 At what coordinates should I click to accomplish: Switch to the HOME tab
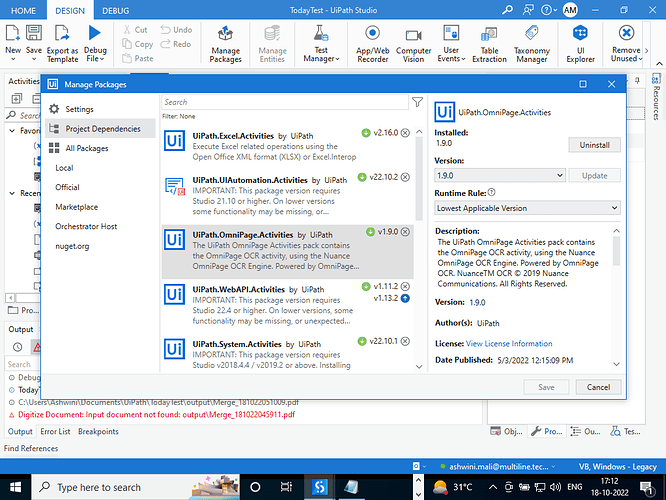(23, 11)
